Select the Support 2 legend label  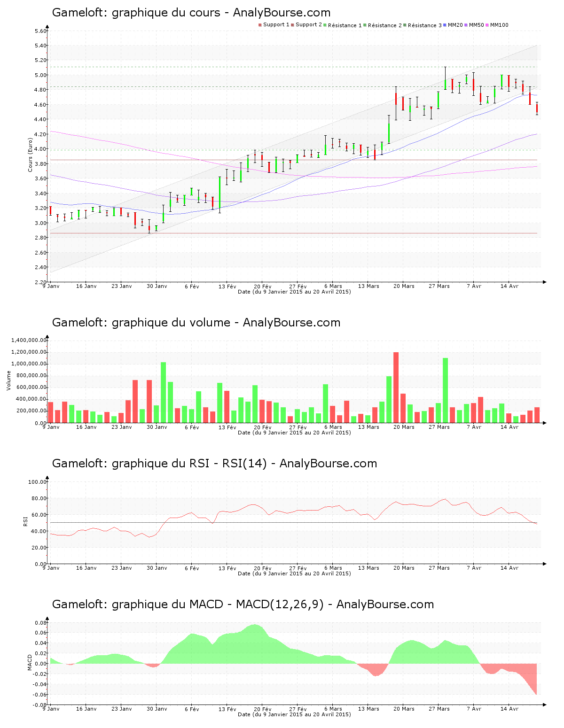(x=309, y=25)
